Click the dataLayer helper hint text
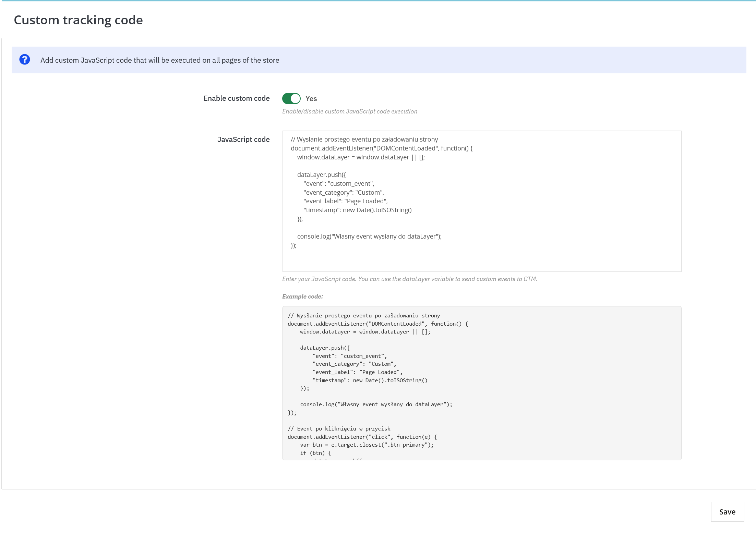The height and width of the screenshot is (533, 756). pos(410,279)
